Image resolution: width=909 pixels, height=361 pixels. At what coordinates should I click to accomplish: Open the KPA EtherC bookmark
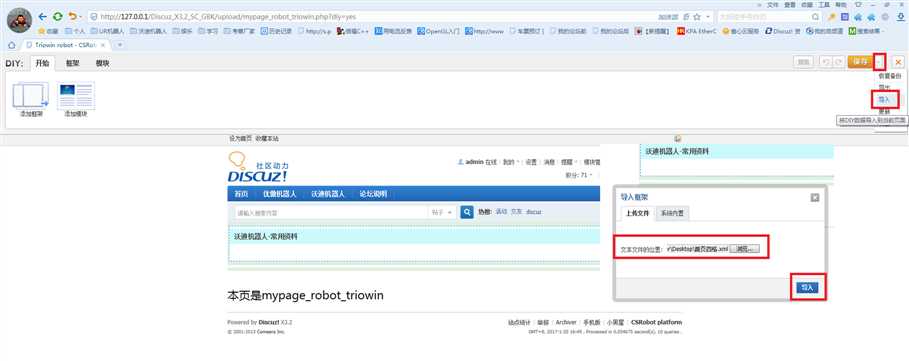[696, 31]
